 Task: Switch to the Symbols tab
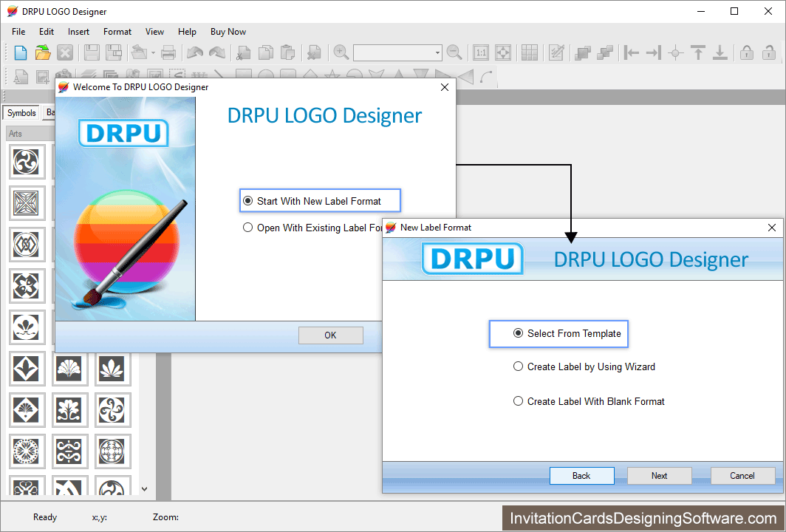point(21,113)
